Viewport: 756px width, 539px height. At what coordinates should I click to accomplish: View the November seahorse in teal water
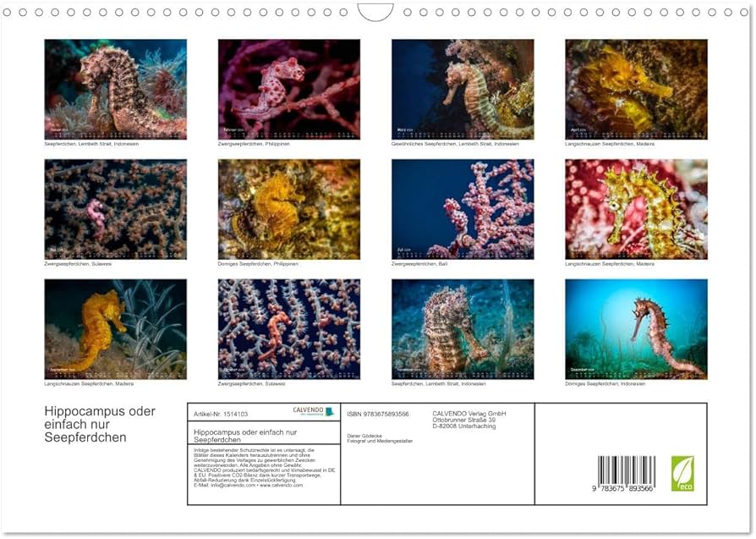click(x=463, y=329)
